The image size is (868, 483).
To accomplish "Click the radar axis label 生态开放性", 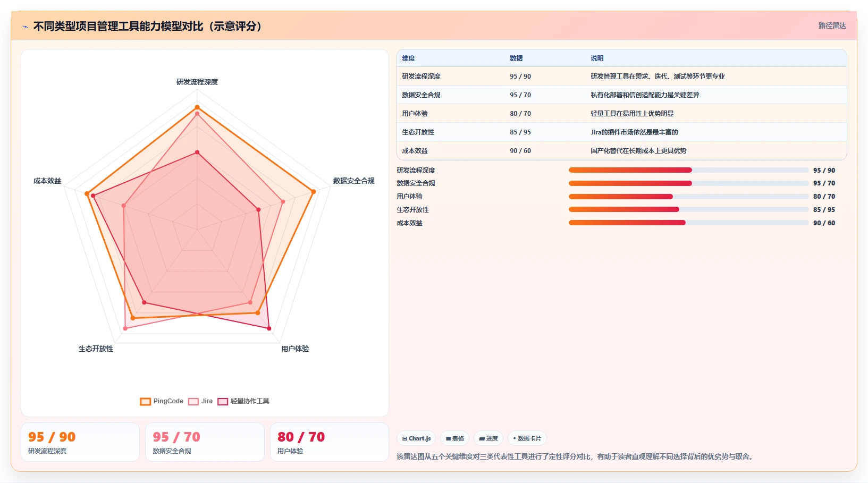I will (96, 349).
